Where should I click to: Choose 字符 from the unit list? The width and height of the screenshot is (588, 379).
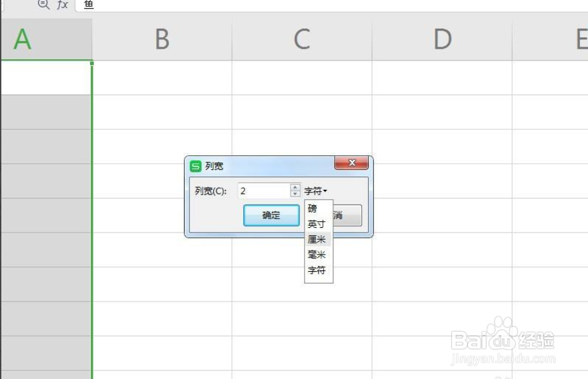pyautogui.click(x=317, y=271)
